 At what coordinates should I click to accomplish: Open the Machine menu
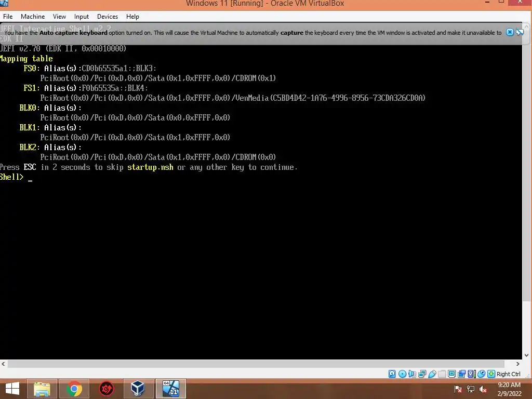(33, 16)
